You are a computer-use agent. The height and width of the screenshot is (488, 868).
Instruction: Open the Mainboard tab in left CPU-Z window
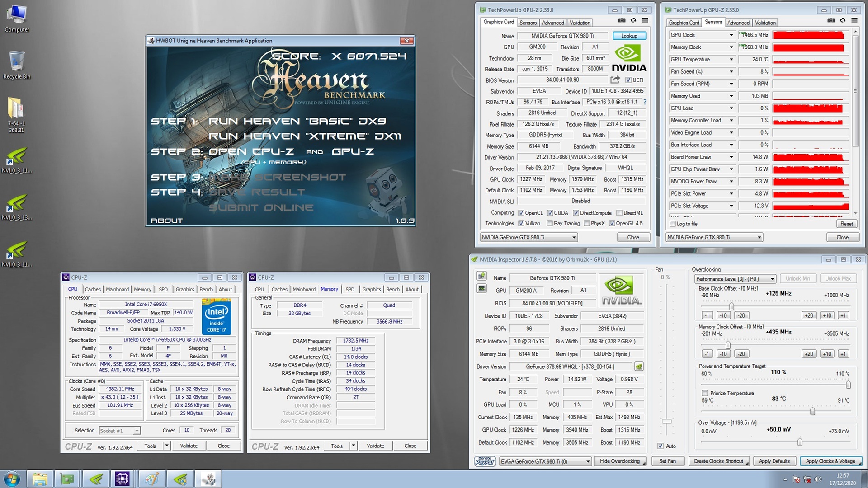(117, 289)
